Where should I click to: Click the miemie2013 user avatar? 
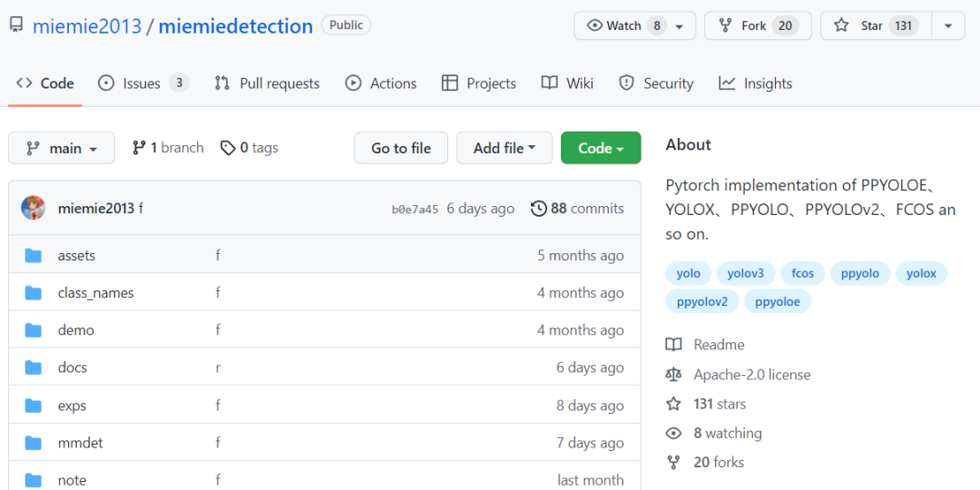34,208
